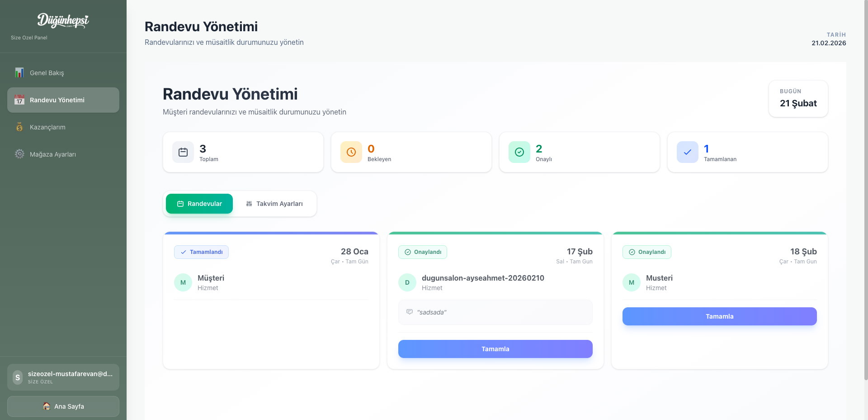The height and width of the screenshot is (420, 868).
Task: Open Randevu Yönetimi in the sidebar
Action: [x=63, y=100]
